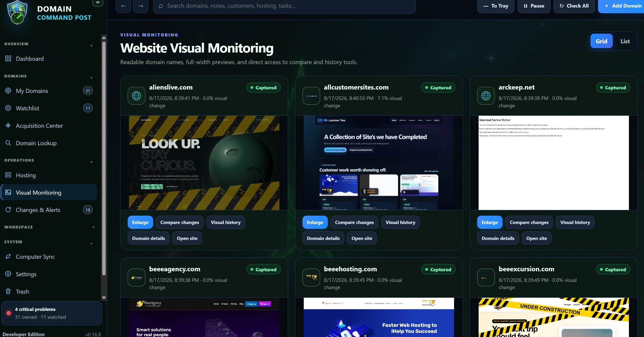644x337 pixels.
Task: Click the allcustomersites.com screenshot thumbnail
Action: [379, 163]
